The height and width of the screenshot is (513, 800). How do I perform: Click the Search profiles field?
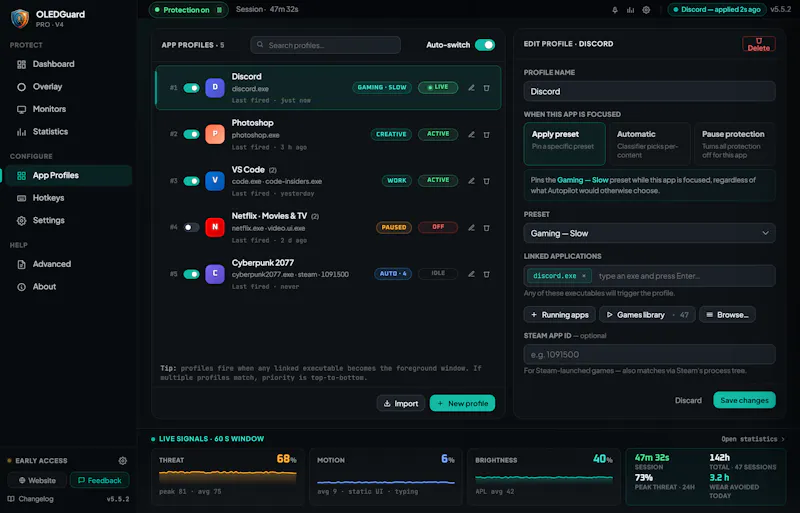(x=326, y=45)
